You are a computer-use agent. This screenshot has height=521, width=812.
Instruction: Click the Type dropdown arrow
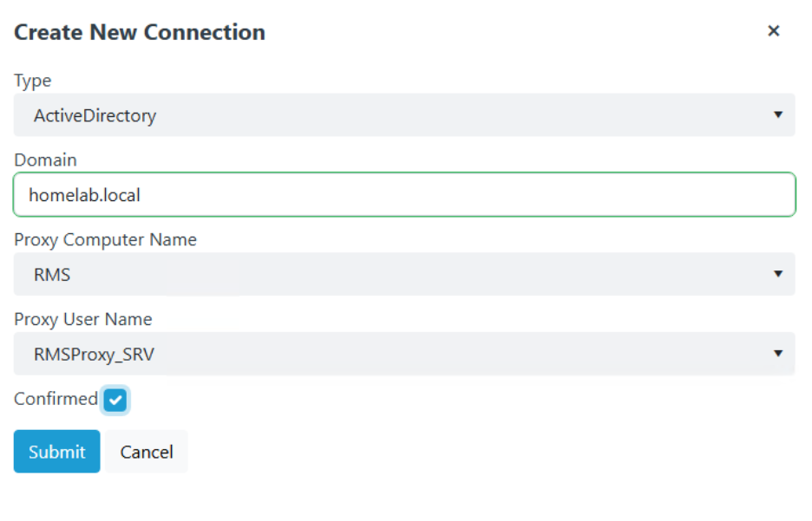click(x=779, y=114)
